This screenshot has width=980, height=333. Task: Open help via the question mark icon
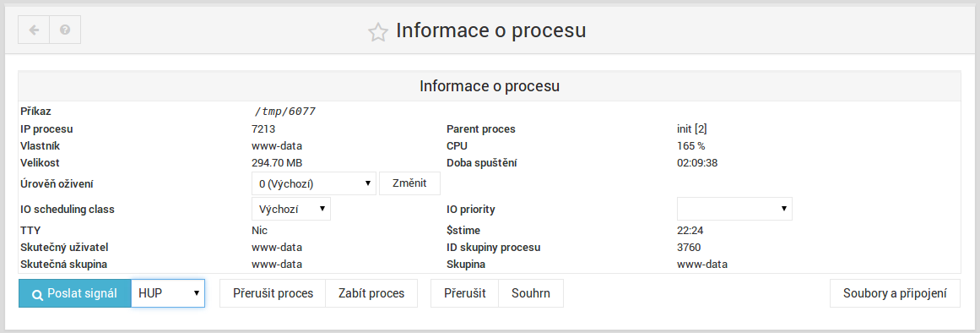[x=65, y=30]
